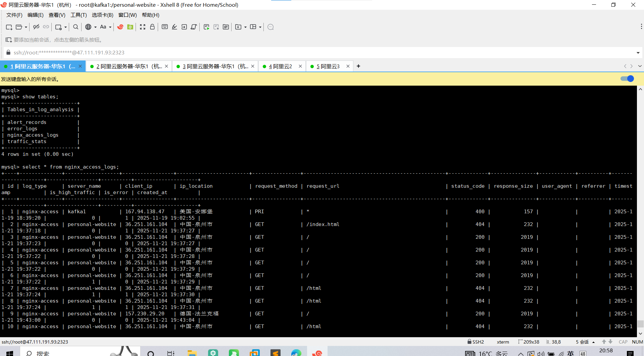Expand the Font Aa dropdown arrow
This screenshot has width=644, height=356.
pyautogui.click(x=110, y=27)
